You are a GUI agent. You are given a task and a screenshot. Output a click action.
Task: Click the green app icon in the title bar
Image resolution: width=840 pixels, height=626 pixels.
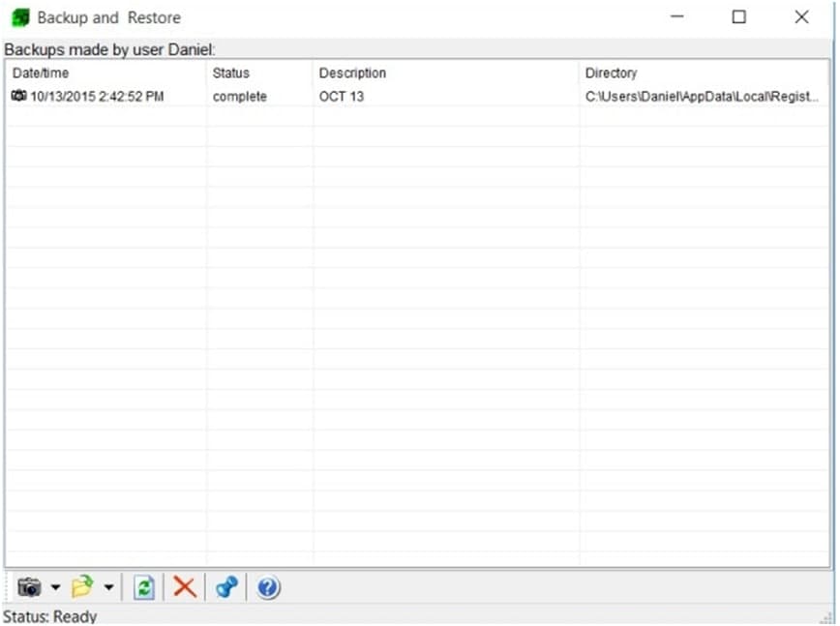pos(18,16)
